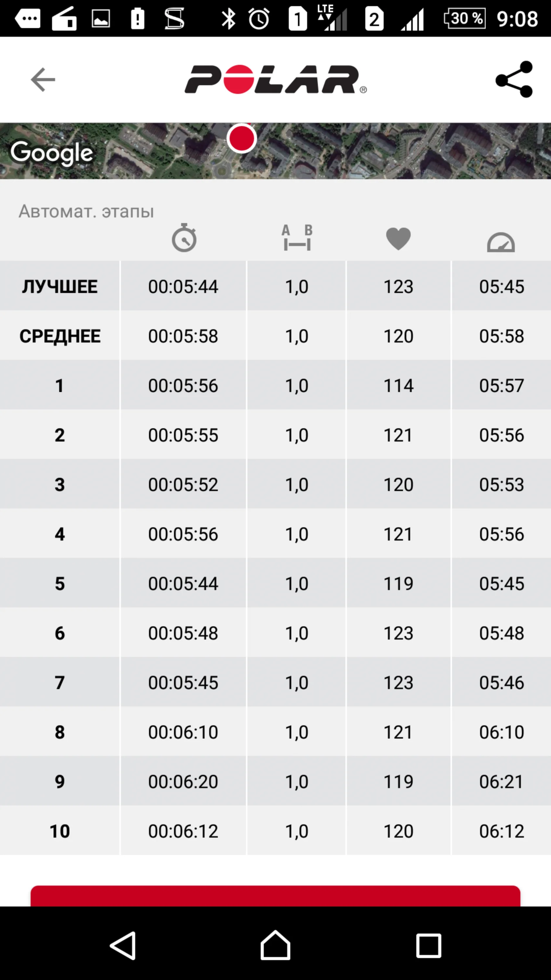Tap the back arrow in the header

[x=42, y=79]
